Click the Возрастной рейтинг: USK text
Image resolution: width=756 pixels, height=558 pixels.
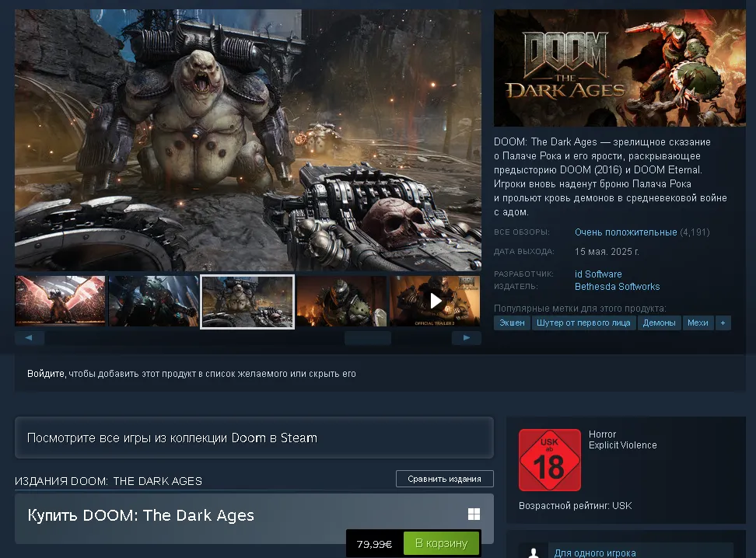click(575, 505)
